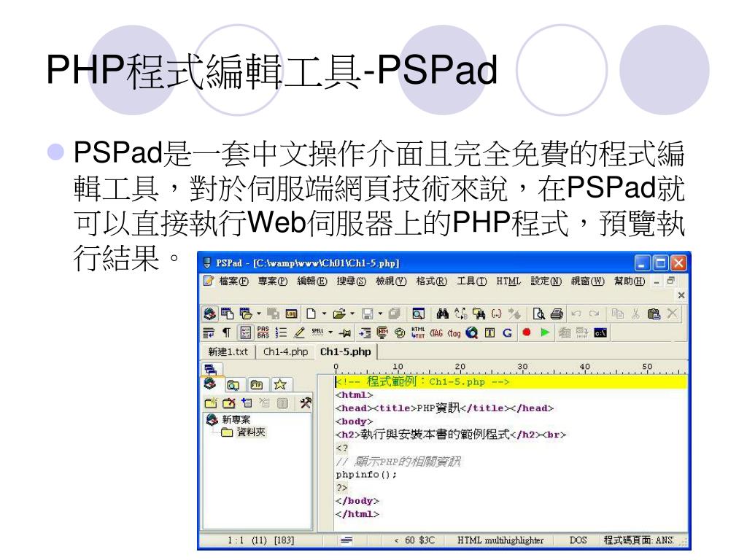Click the Google search G icon
This screenshot has height=560, width=747.
tap(508, 332)
